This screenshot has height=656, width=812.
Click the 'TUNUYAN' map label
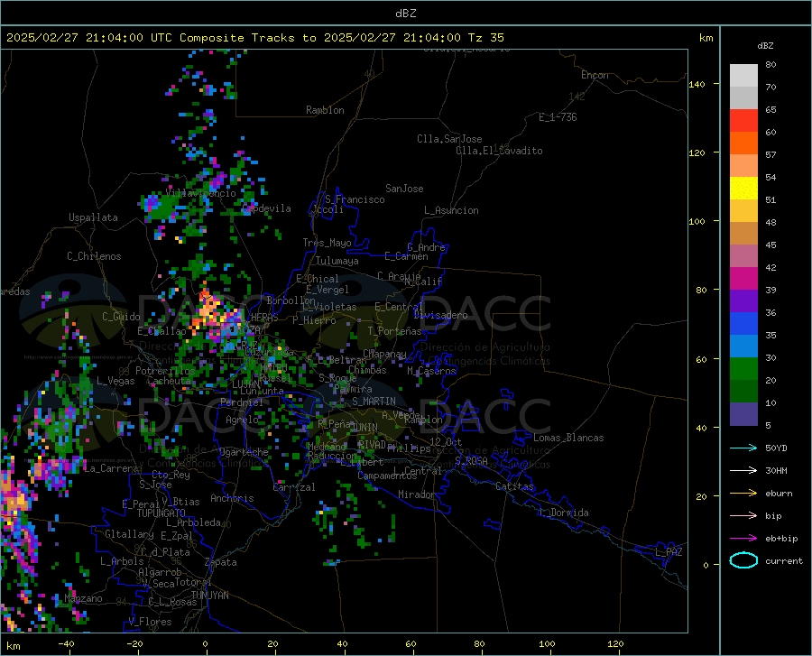point(209,596)
